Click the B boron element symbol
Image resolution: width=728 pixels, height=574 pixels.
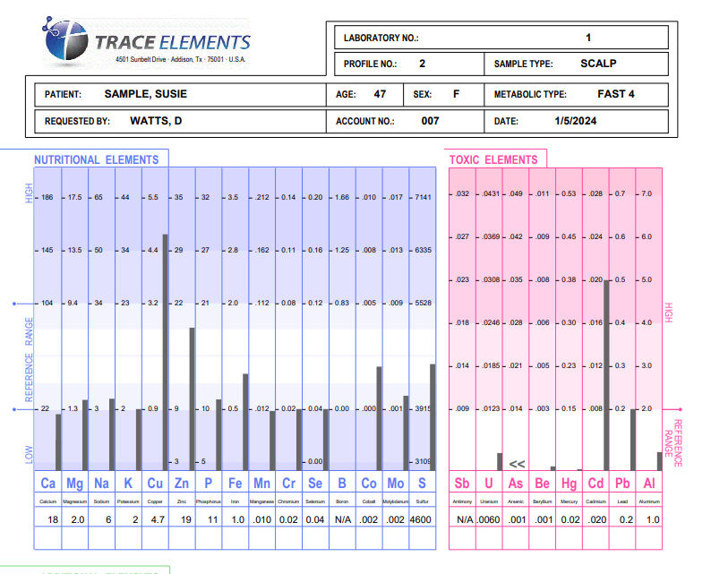[x=342, y=484]
